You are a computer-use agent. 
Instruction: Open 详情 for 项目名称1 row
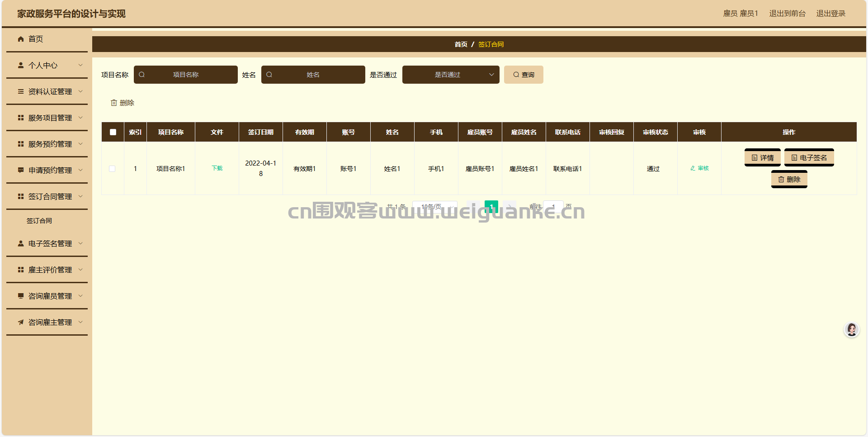(763, 157)
